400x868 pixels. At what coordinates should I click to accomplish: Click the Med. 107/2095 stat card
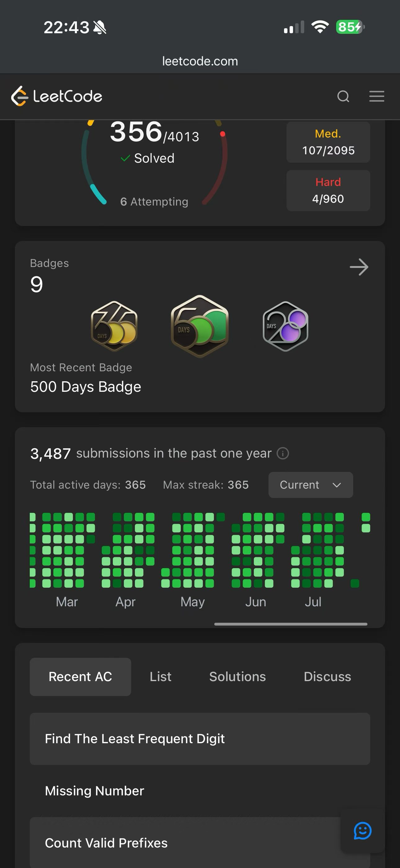(328, 142)
